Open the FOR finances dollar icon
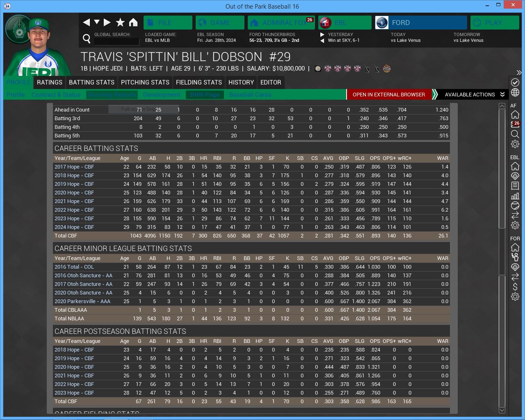The image size is (525, 420). coord(515,287)
